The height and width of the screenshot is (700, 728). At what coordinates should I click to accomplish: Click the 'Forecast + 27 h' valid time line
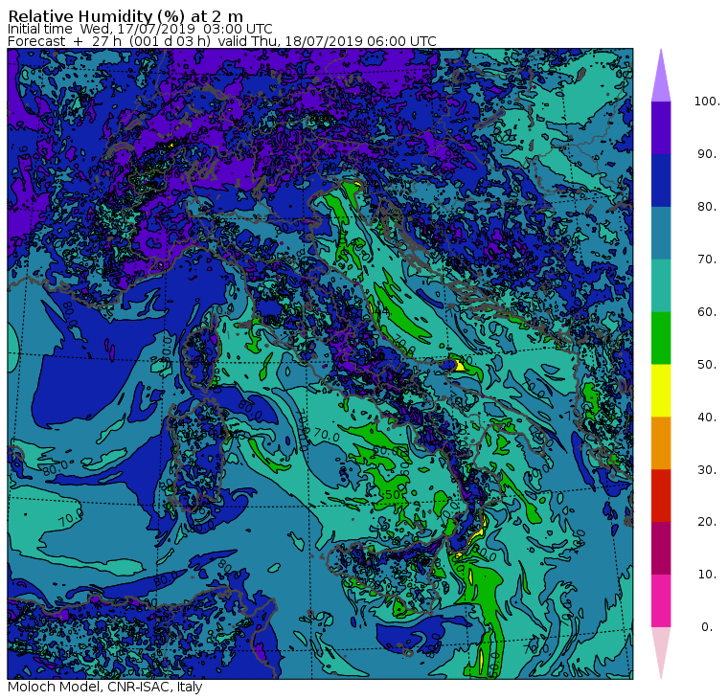pyautogui.click(x=222, y=41)
